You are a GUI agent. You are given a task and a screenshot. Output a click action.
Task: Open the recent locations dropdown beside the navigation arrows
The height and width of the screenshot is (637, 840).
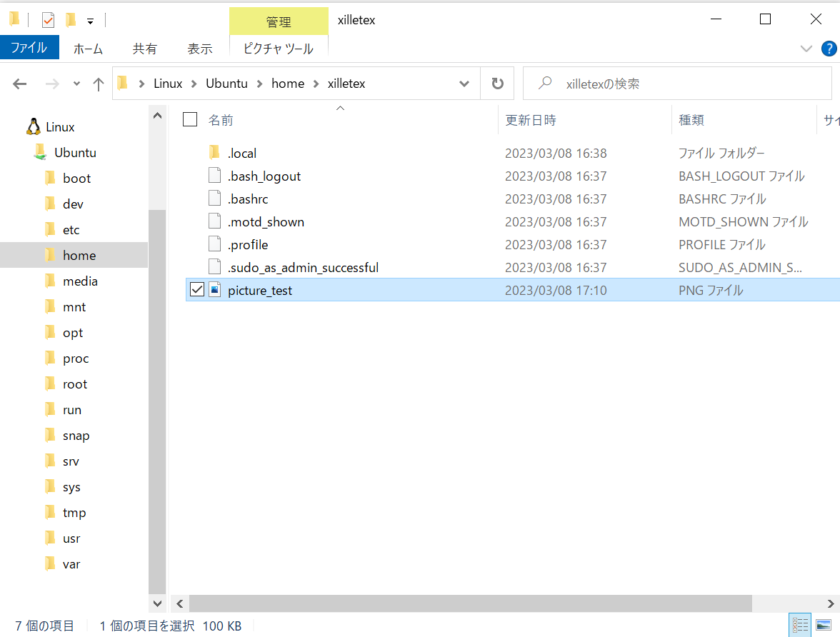pyautogui.click(x=76, y=84)
